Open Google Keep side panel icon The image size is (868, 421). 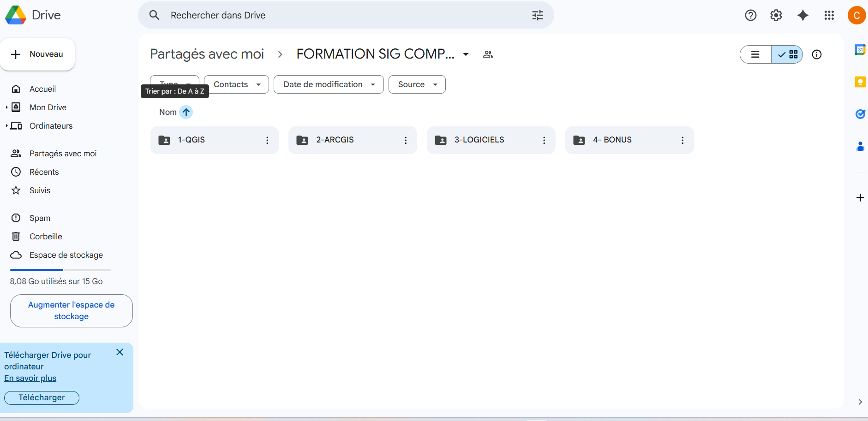tap(860, 82)
